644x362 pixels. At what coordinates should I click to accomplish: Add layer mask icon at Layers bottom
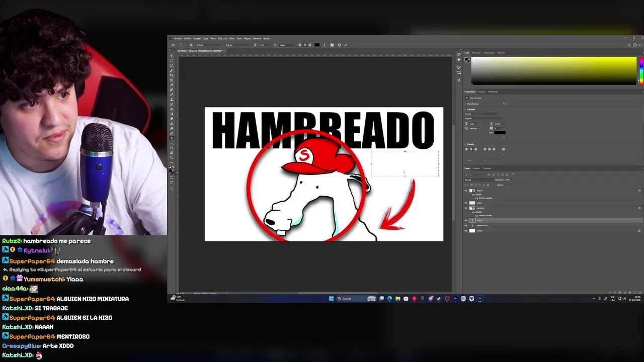620,293
